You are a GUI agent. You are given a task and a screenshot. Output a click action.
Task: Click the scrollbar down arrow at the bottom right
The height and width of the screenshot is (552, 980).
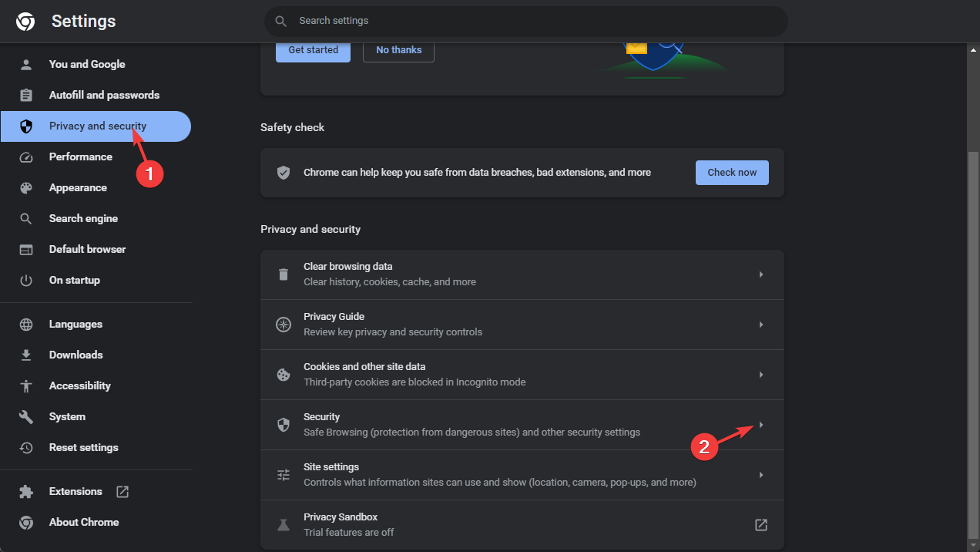973,545
